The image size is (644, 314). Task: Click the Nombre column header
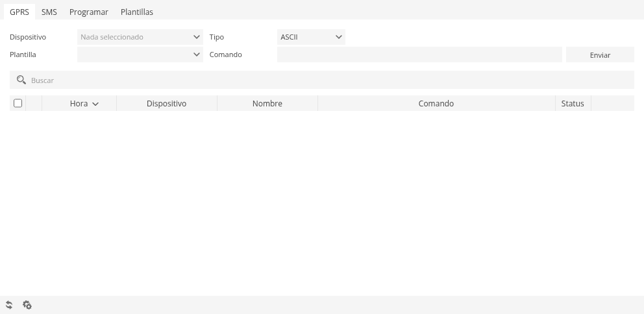[x=267, y=103]
